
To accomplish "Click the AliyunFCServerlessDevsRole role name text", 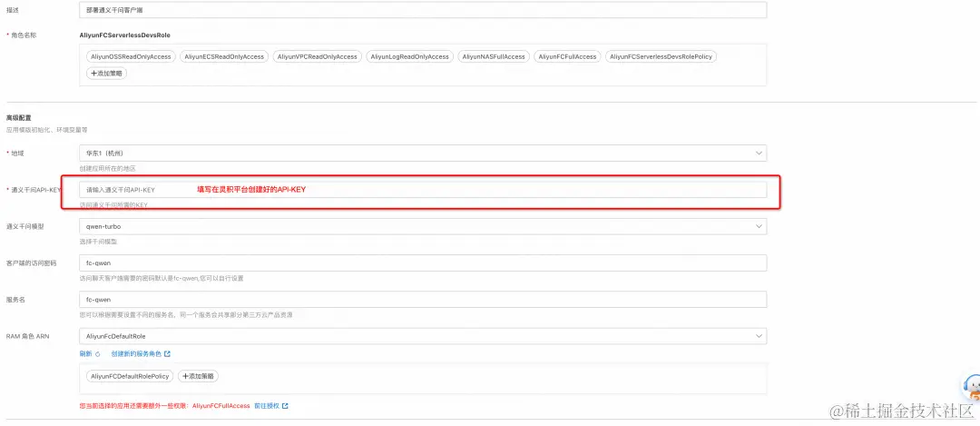I will [124, 35].
